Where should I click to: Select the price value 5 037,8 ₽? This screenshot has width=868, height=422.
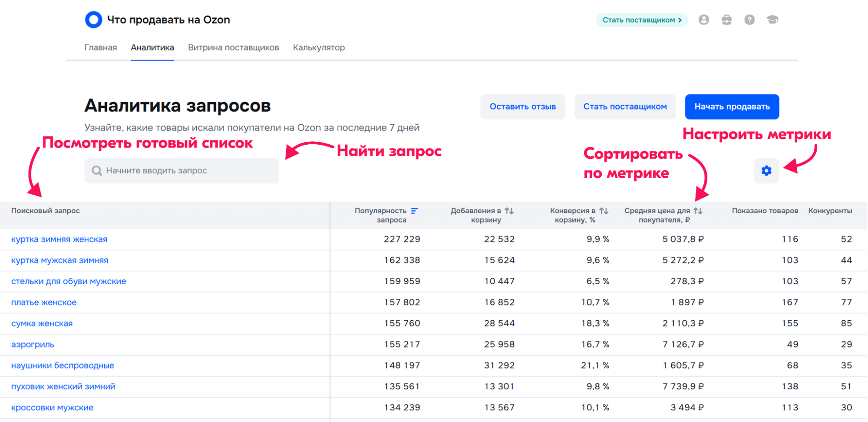(x=683, y=239)
